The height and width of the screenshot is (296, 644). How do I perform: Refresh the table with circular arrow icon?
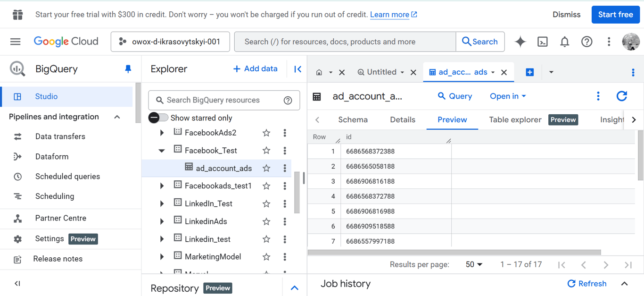[x=622, y=96]
